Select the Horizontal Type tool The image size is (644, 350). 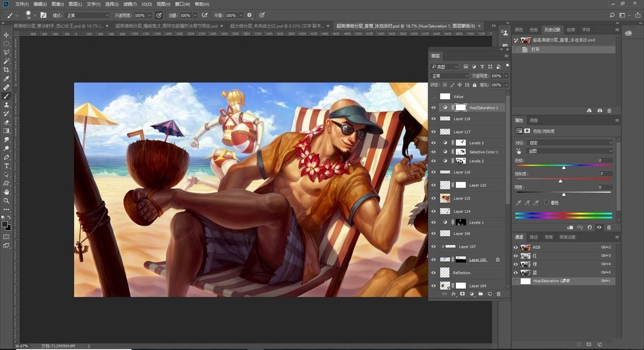[6, 166]
